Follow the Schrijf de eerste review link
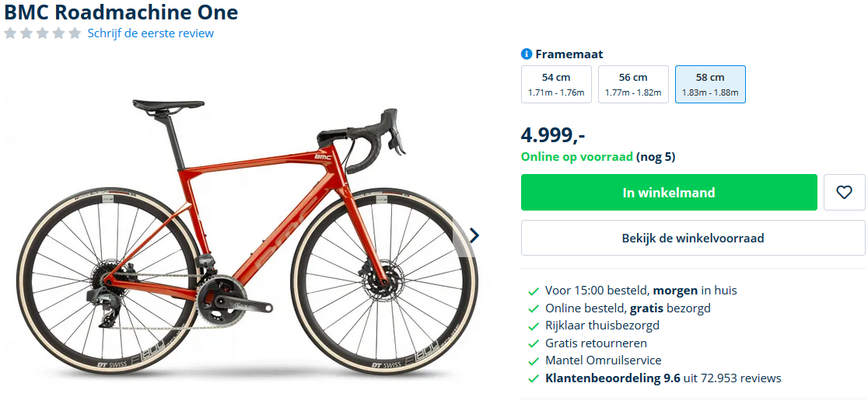Viewport: 868px width, 411px height. (x=151, y=33)
